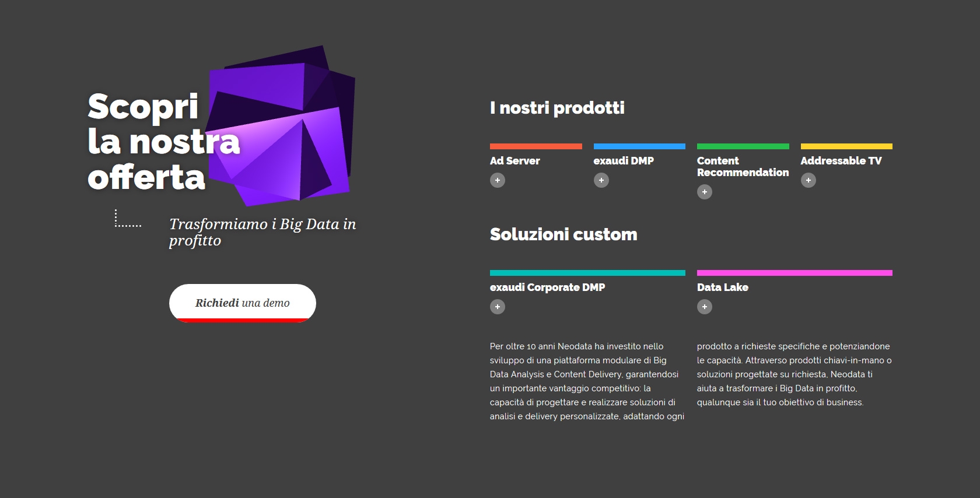Click the red bar above Ad Server

coord(536,146)
